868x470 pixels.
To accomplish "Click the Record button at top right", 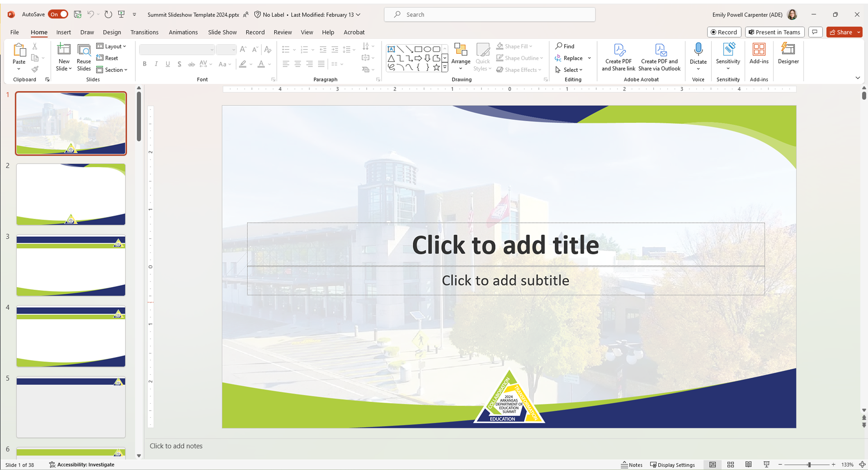I will click(724, 32).
